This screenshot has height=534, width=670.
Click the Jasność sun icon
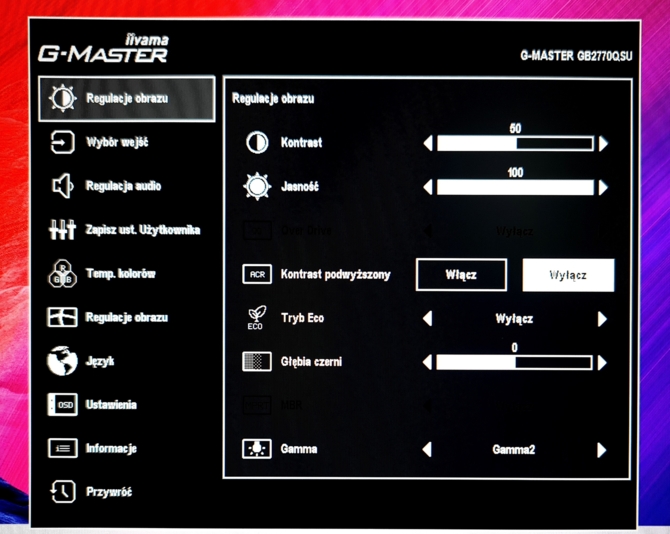[257, 186]
